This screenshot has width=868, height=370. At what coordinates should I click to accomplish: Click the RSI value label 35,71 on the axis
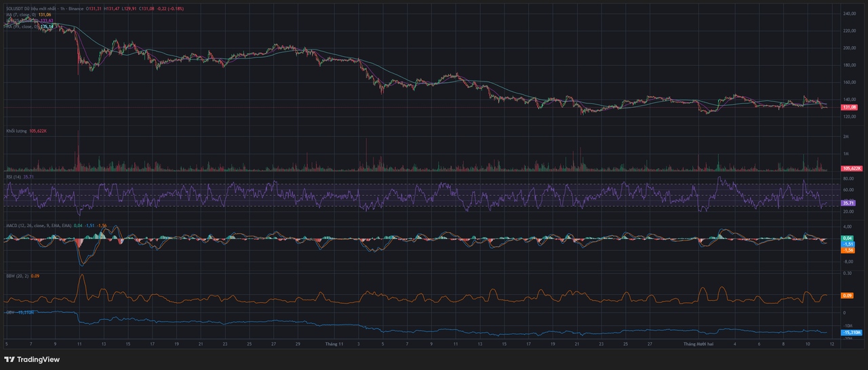coord(848,203)
